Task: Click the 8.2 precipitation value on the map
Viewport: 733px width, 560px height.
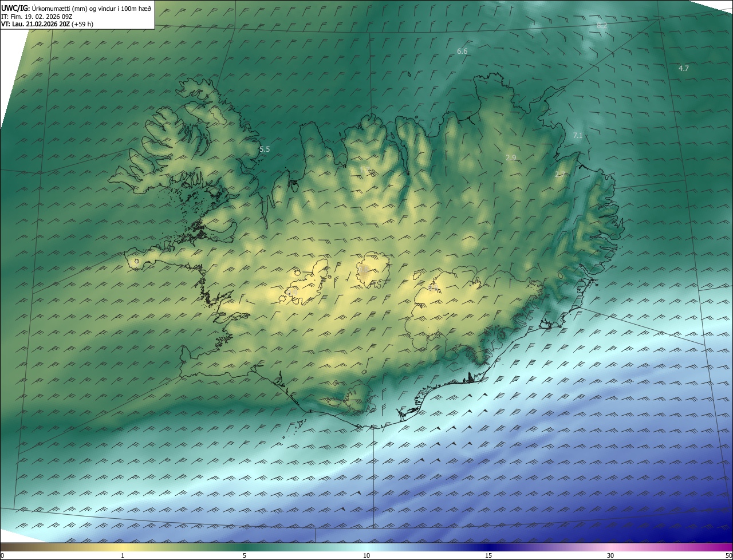Action: click(x=602, y=25)
